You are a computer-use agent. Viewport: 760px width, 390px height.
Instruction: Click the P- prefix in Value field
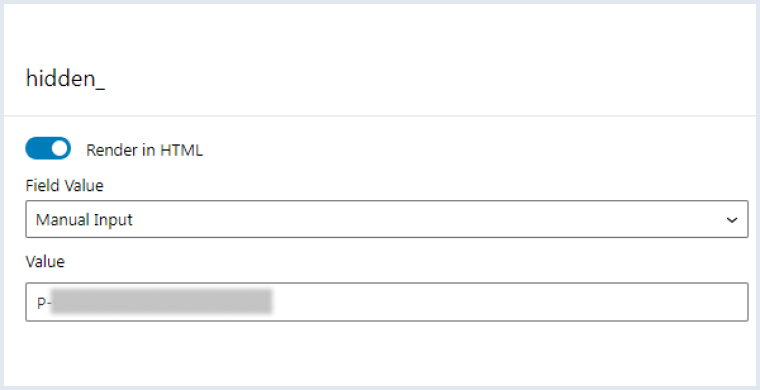[43, 303]
